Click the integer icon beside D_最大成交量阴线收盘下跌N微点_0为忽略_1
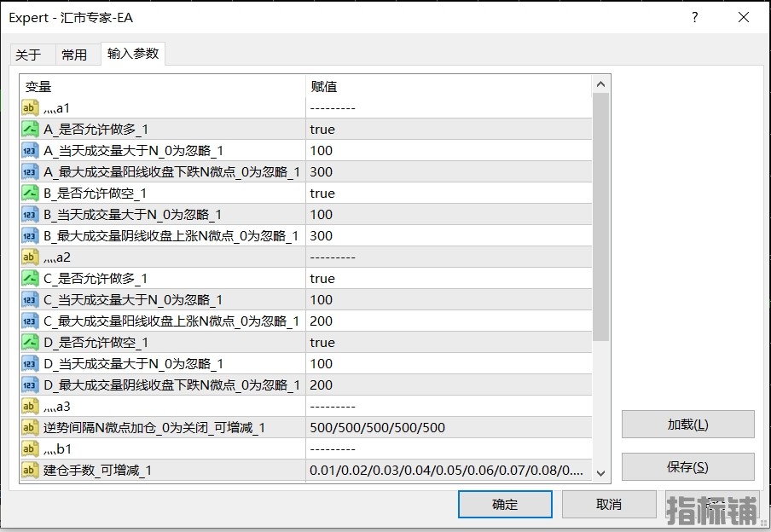 pos(30,385)
